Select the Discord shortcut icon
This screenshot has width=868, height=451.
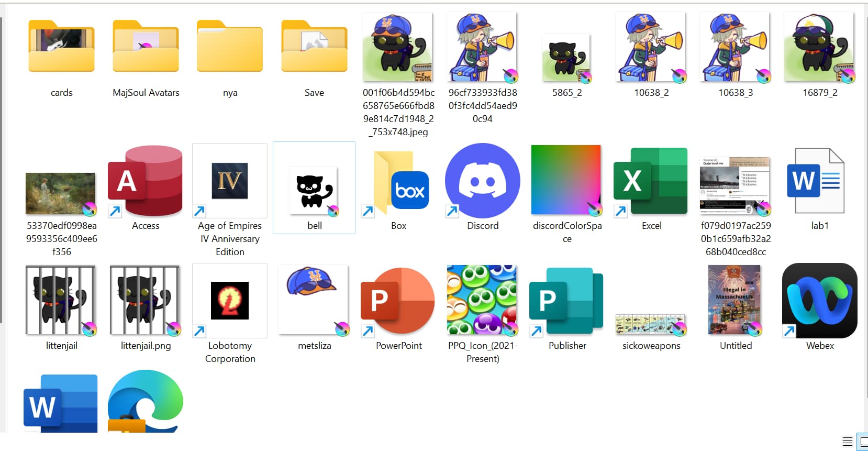(x=483, y=181)
